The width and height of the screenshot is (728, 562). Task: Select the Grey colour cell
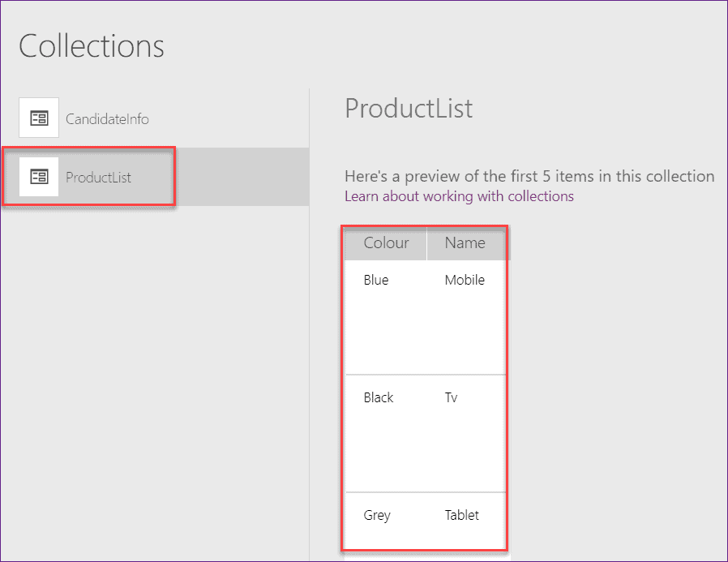pos(377,515)
